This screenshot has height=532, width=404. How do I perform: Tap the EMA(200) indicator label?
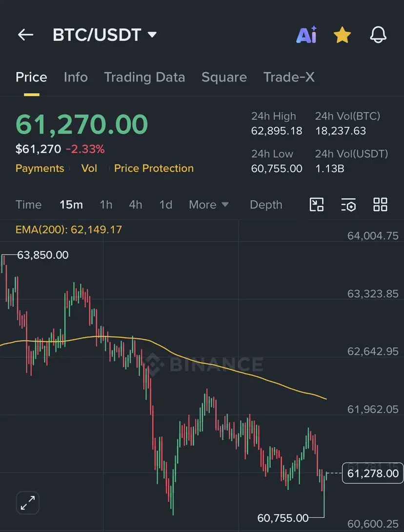[x=68, y=230]
